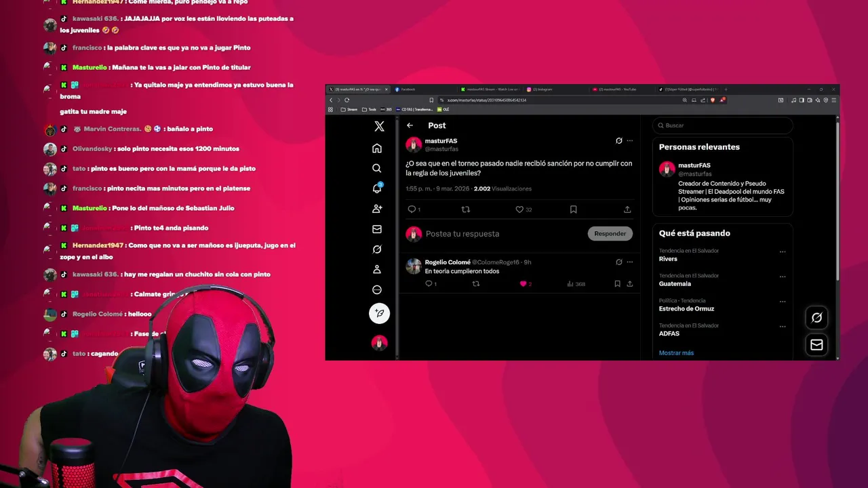Screen dimensions: 868x488
Task: Share the masturFAS post
Action: (627, 209)
